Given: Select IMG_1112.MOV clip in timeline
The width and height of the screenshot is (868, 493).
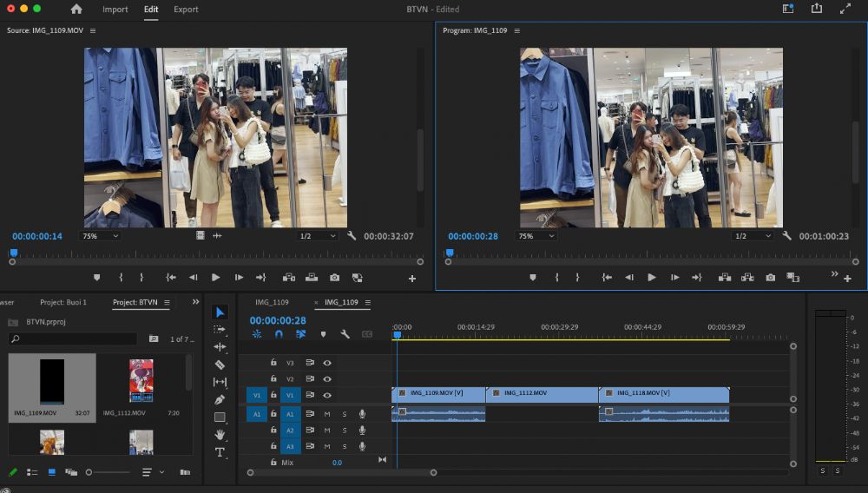Looking at the screenshot, I should [x=542, y=395].
